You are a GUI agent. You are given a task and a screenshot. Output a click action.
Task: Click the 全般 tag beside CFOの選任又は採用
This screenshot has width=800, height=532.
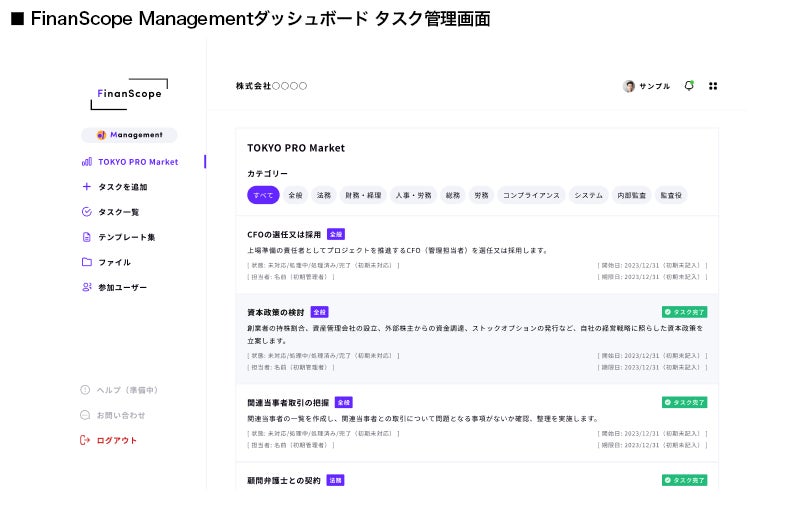click(x=336, y=234)
